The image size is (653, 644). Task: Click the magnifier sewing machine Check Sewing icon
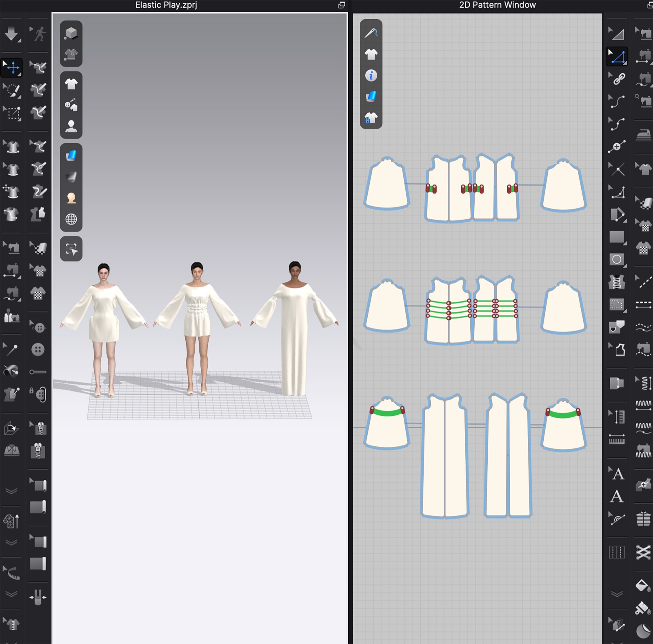(644, 100)
